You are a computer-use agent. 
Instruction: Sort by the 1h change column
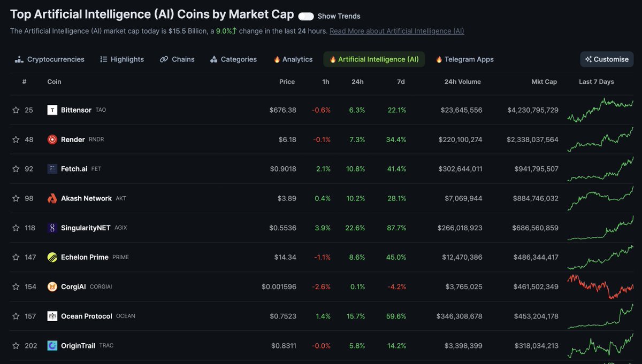point(326,82)
